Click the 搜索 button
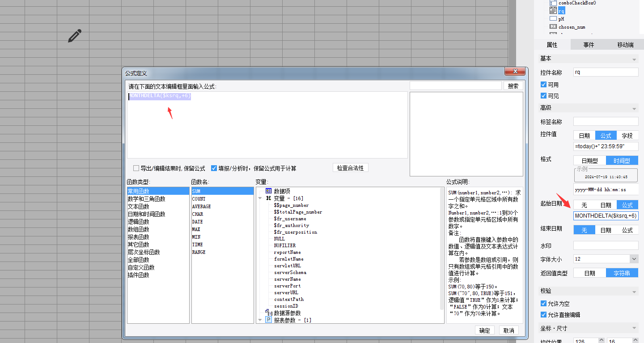 coord(513,86)
